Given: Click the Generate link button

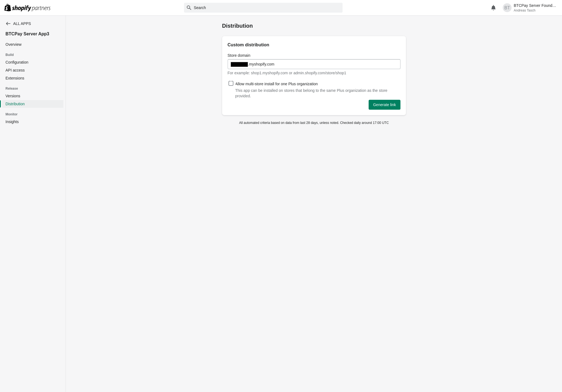Looking at the screenshot, I should pyautogui.click(x=384, y=105).
